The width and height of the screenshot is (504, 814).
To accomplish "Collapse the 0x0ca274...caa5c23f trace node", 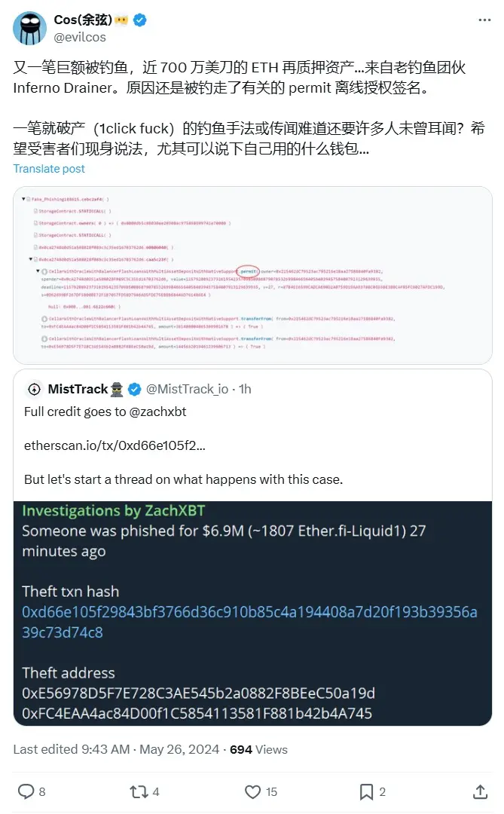I will tap(29, 258).
